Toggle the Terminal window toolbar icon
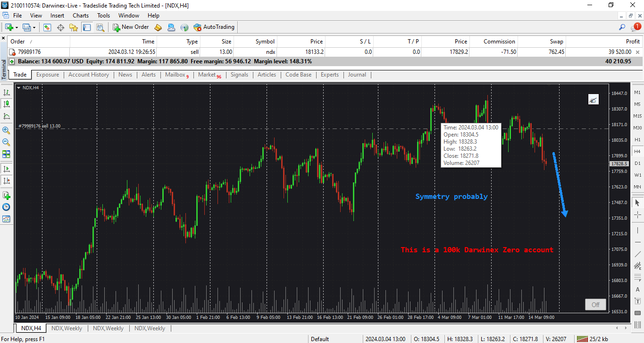Viewport: 644px width, 343px height. pos(87,27)
